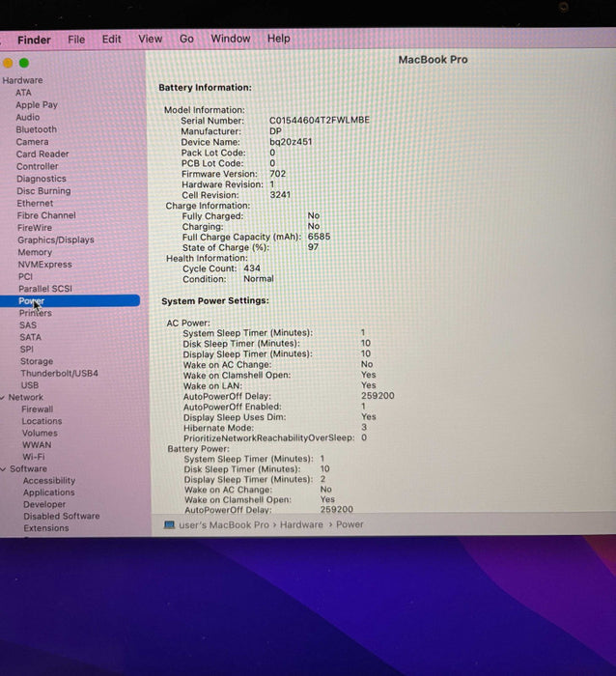The width and height of the screenshot is (616, 676).
Task: Select Camera in the sidebar
Action: tap(32, 142)
